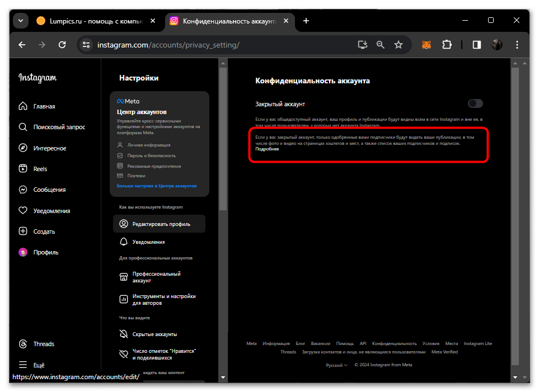The image size is (539, 392).
Task: Open Chrome three-dot menu
Action: [517, 45]
